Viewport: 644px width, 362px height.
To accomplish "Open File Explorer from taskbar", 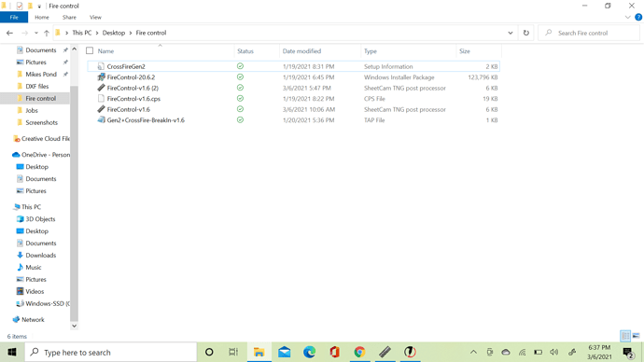I will pyautogui.click(x=259, y=352).
